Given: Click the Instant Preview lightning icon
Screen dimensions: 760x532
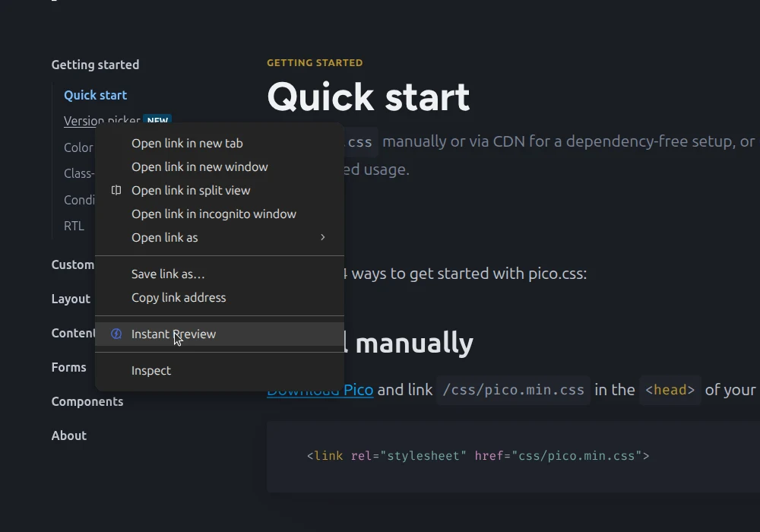Looking at the screenshot, I should (x=116, y=334).
